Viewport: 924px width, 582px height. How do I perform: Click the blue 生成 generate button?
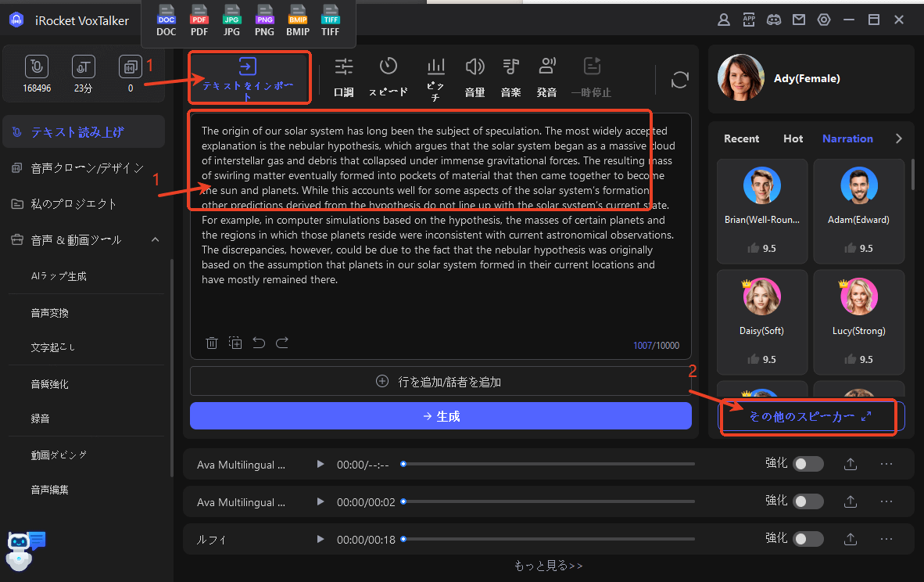click(x=441, y=416)
